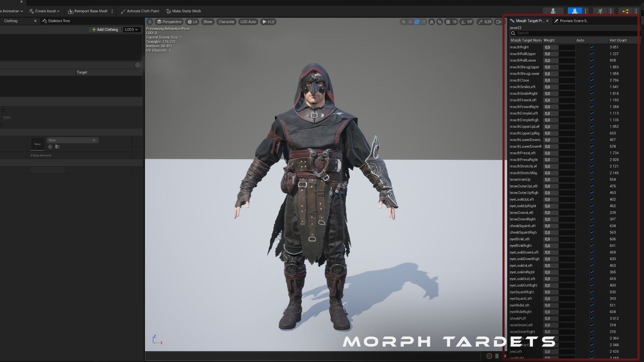Open the LOD0 selection dropdown

click(131, 29)
